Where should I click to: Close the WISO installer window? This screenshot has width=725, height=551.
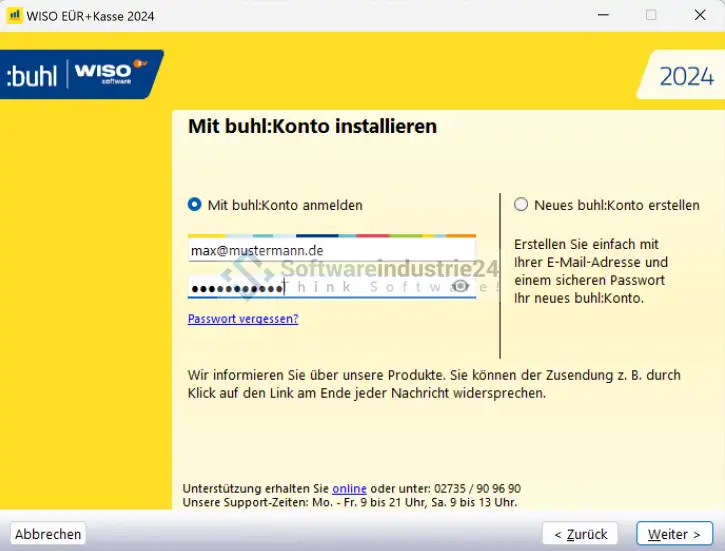pyautogui.click(x=699, y=16)
